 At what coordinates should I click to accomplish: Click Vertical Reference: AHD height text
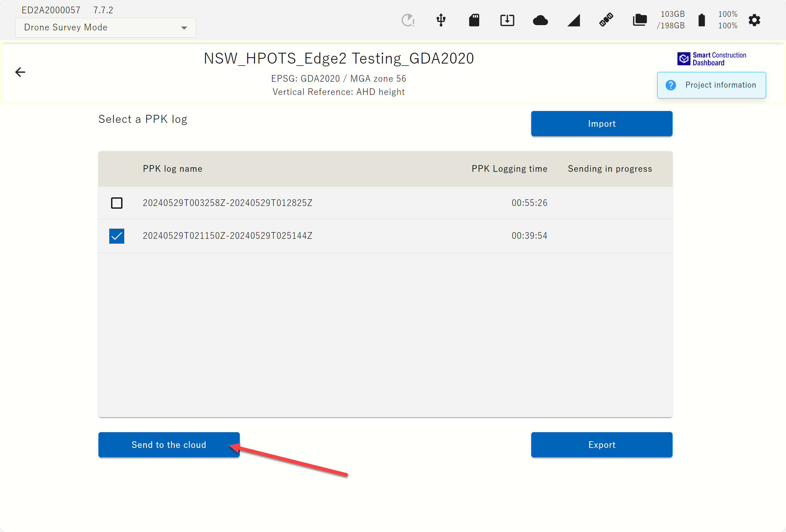[339, 92]
